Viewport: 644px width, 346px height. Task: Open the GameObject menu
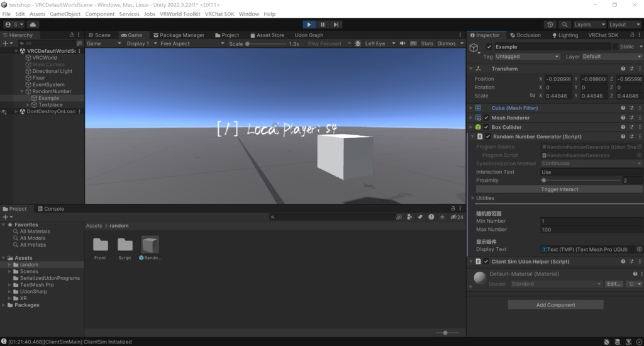point(65,14)
